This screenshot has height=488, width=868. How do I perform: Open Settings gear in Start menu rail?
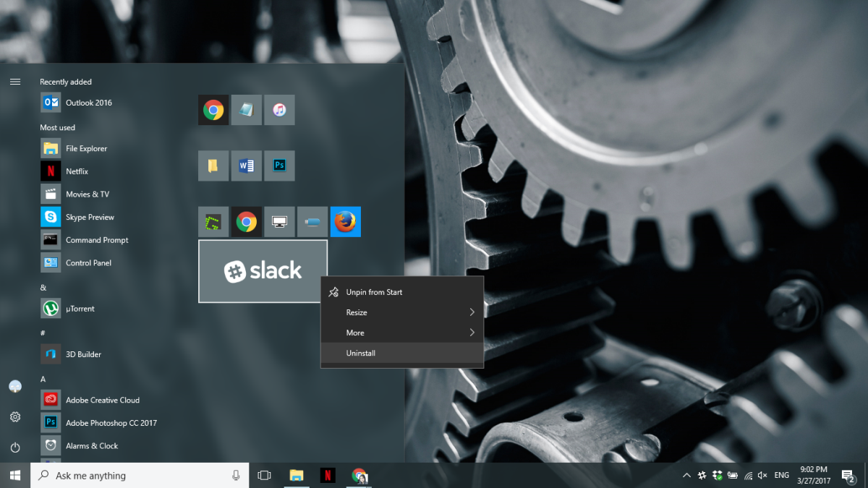click(x=15, y=417)
